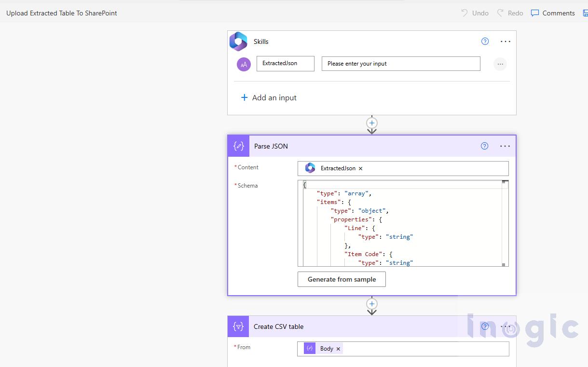Click the Skills card Copilot icon

(x=238, y=41)
